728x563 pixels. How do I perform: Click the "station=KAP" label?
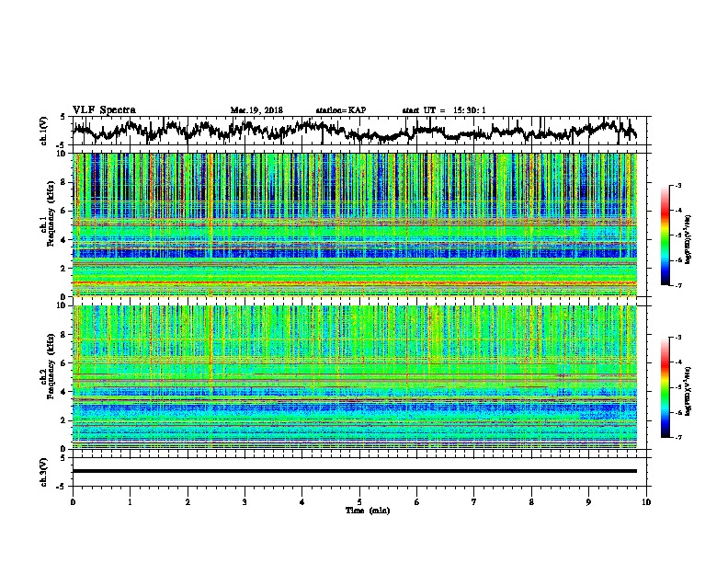point(341,110)
